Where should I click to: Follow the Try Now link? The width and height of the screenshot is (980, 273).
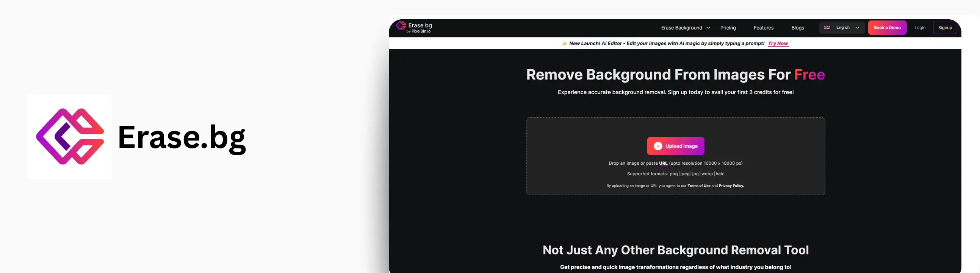click(x=778, y=43)
